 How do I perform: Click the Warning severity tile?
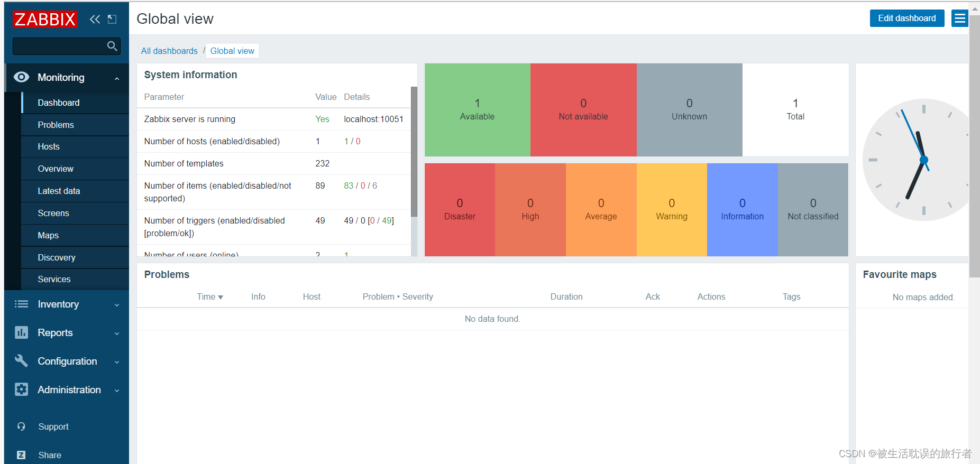(672, 210)
